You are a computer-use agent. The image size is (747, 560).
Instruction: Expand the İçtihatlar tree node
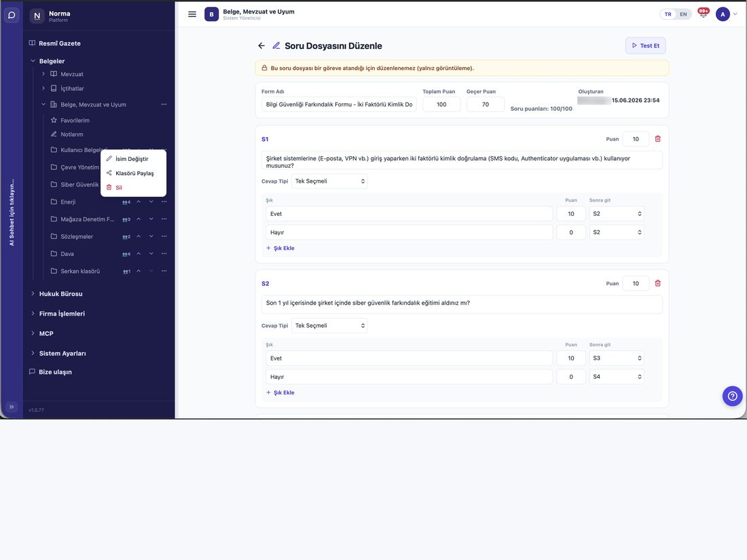tap(43, 88)
